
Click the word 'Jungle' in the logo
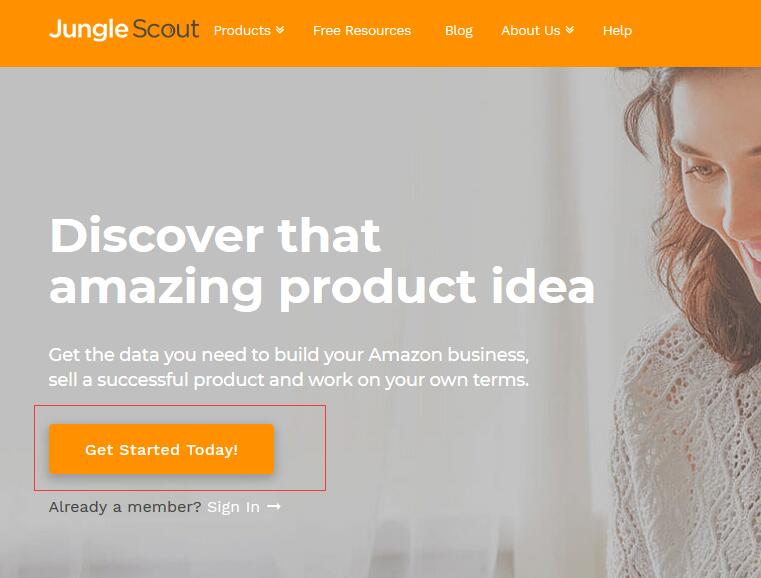(89, 30)
